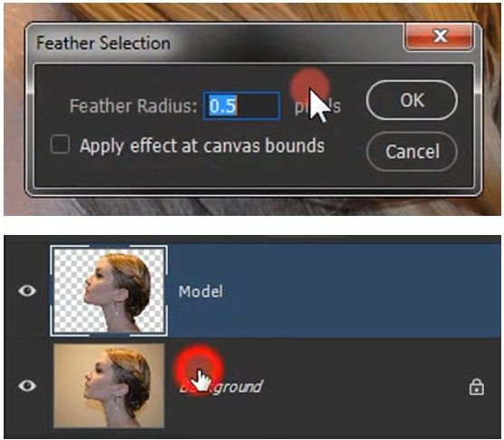
Task: Enable the Apply effect at canvas bounds checkbox
Action: (x=60, y=144)
